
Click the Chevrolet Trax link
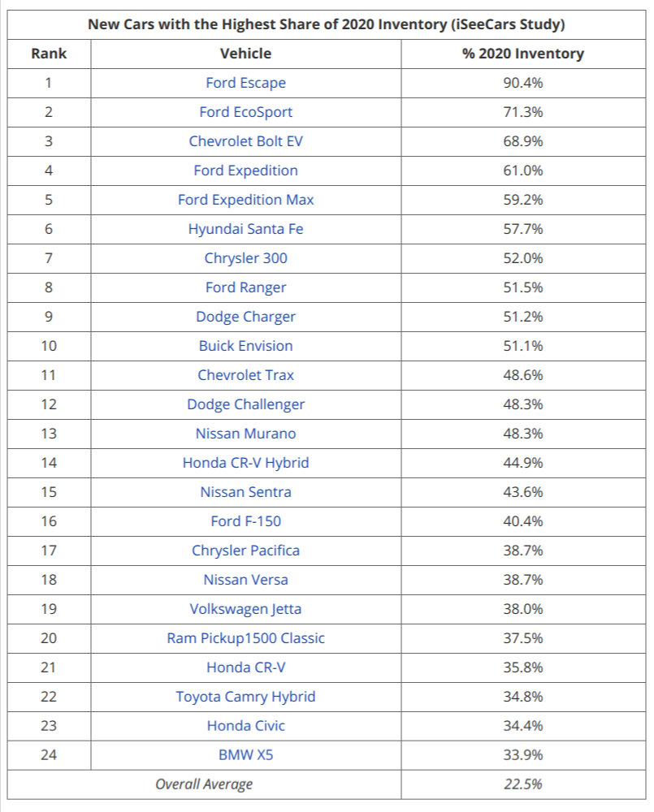pyautogui.click(x=245, y=375)
